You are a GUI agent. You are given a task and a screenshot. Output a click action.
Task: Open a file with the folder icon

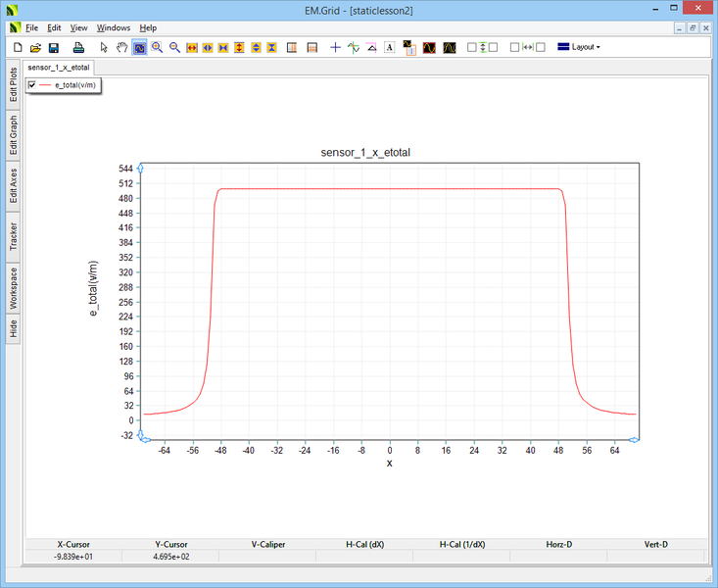35,47
